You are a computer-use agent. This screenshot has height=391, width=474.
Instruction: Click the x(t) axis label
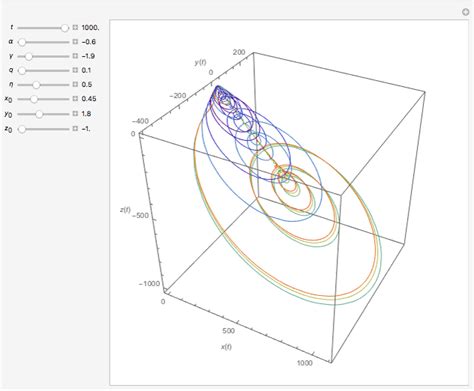(226, 347)
